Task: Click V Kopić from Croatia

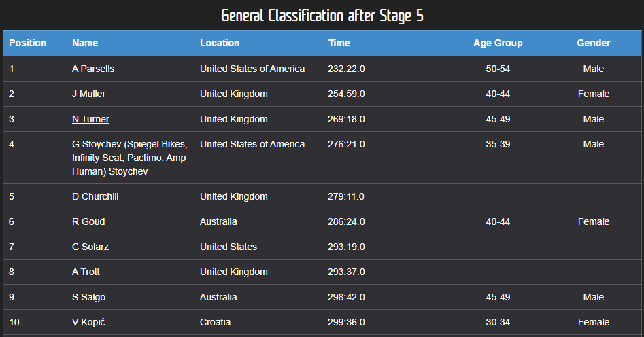Action: (x=89, y=322)
